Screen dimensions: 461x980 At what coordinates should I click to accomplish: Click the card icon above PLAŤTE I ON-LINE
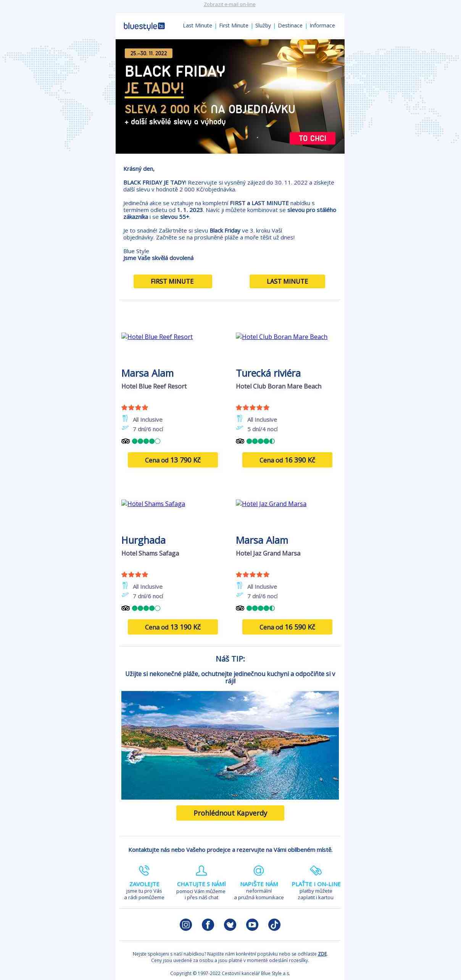coord(316,871)
